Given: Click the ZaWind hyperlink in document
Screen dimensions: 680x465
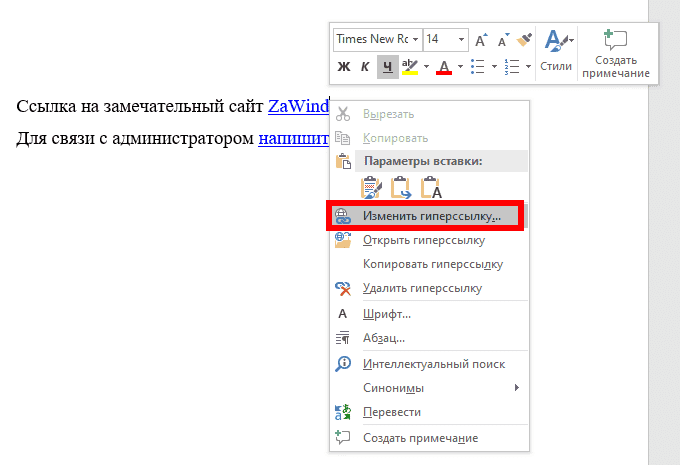Looking at the screenshot, I should tap(298, 106).
